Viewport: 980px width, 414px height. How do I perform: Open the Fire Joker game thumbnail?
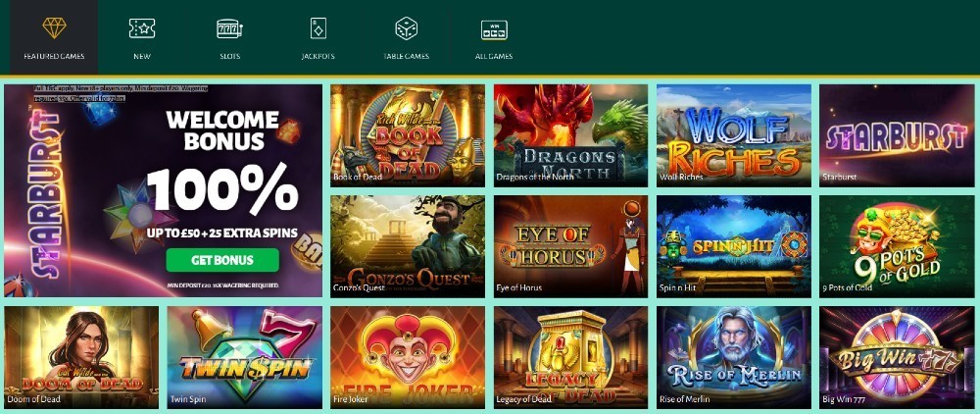point(408,358)
